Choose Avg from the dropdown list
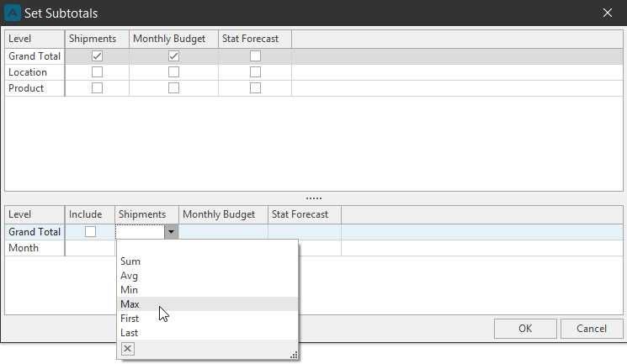Image resolution: width=627 pixels, height=364 pixels. [x=208, y=276]
